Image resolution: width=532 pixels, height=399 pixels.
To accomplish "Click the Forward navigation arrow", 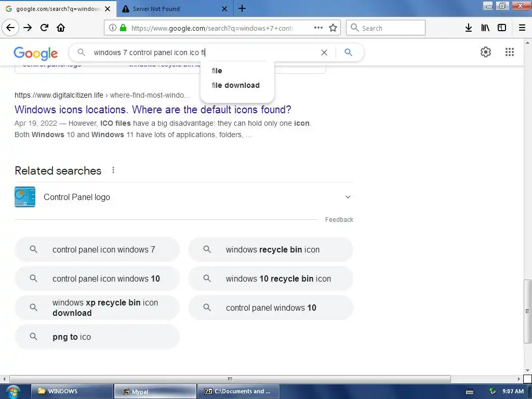I will click(28, 28).
